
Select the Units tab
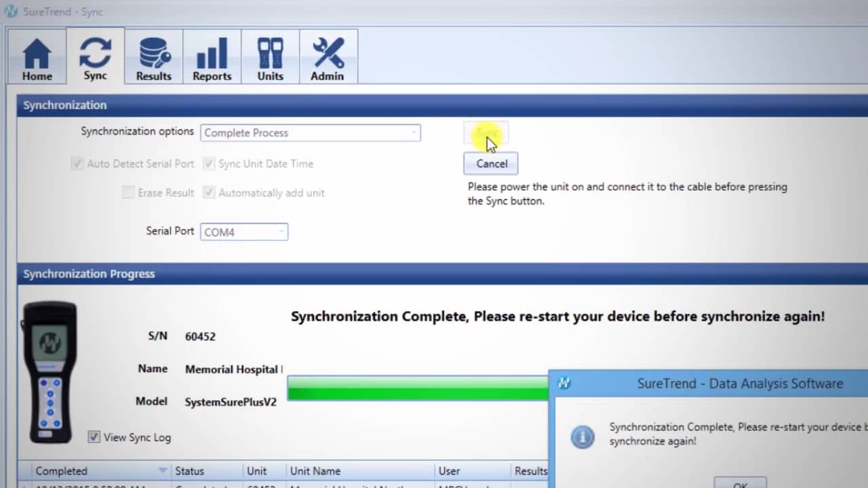[x=270, y=56]
